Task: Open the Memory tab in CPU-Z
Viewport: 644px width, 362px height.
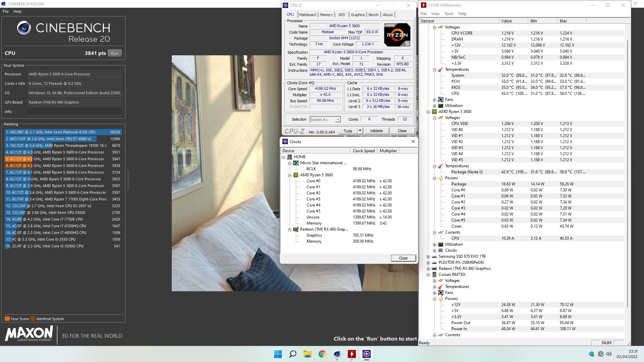Action: click(326, 15)
